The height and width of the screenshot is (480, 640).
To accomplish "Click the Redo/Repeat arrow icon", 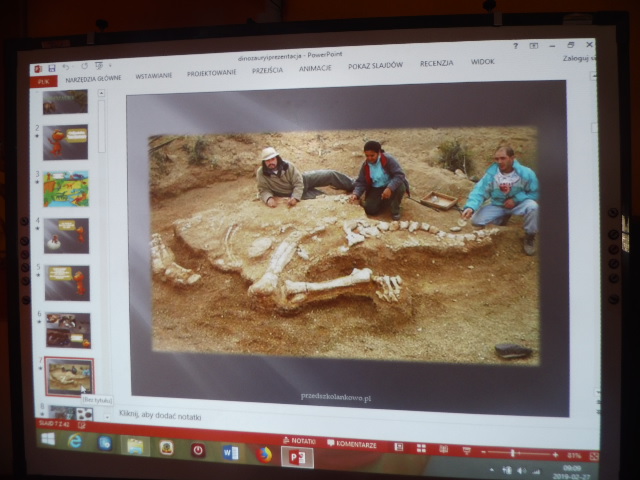I will (84, 66).
